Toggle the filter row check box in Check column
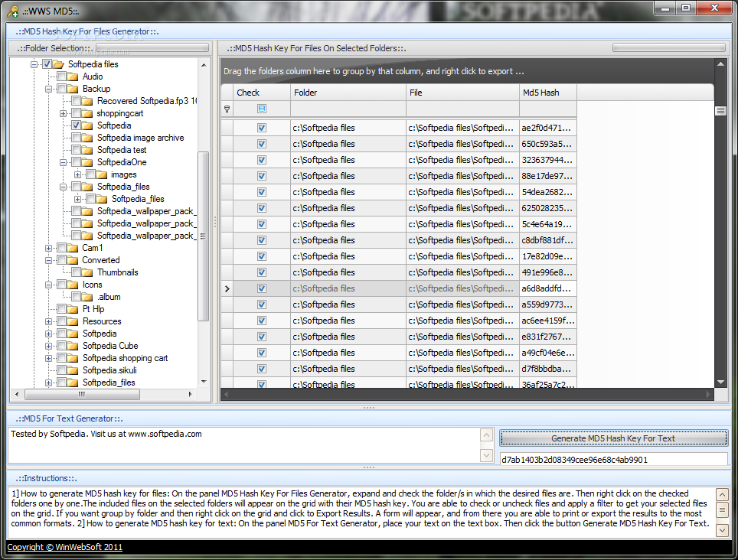Viewport: 738px width, 560px height. click(x=262, y=109)
